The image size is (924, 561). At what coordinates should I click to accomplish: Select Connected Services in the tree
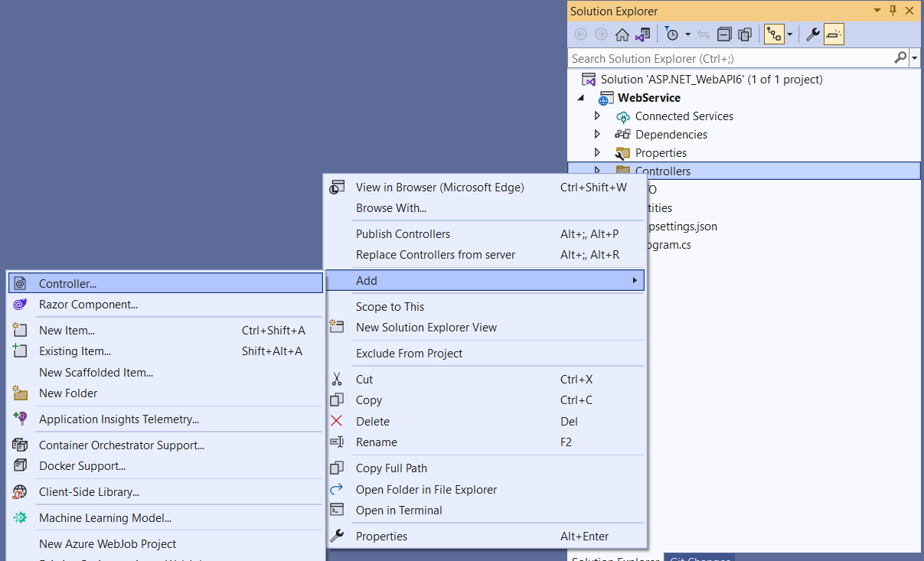click(684, 116)
